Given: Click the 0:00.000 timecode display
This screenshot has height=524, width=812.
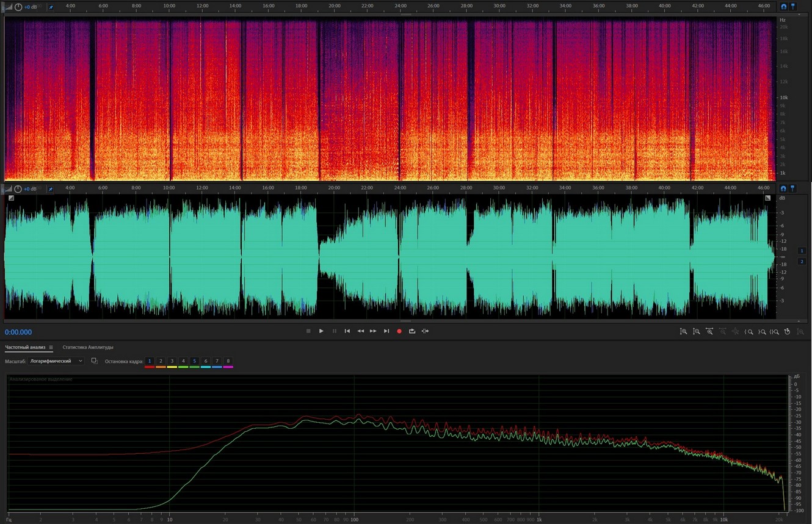Looking at the screenshot, I should point(18,332).
